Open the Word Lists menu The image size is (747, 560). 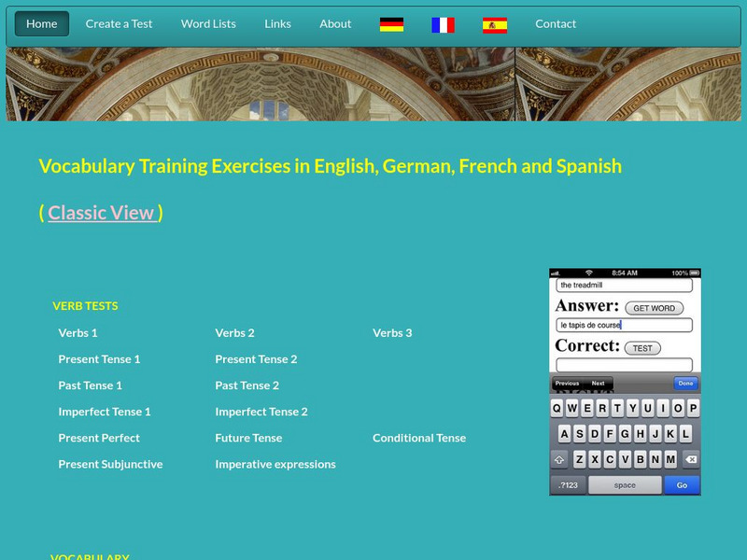[208, 24]
